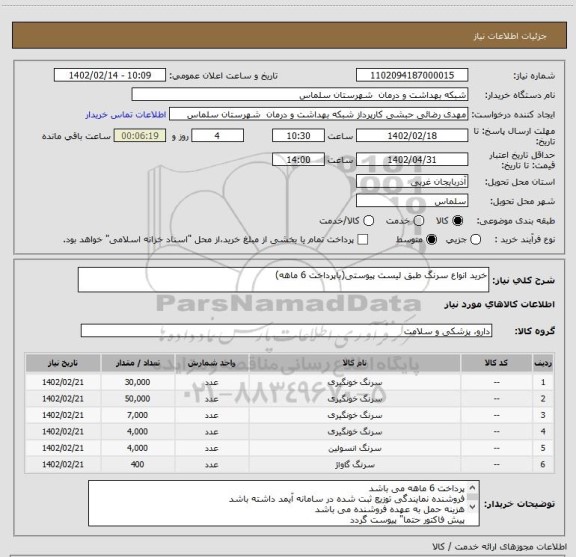Toggle the اسناد خزانه اسلامی payment checkbox
This screenshot has height=557, width=576.
pos(363,240)
